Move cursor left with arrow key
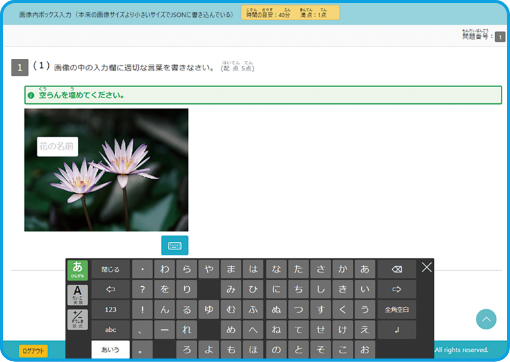 coord(110,289)
